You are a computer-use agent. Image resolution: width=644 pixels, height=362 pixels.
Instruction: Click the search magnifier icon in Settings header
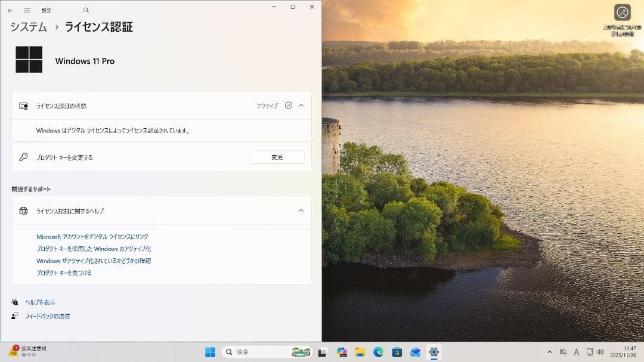[86, 10]
